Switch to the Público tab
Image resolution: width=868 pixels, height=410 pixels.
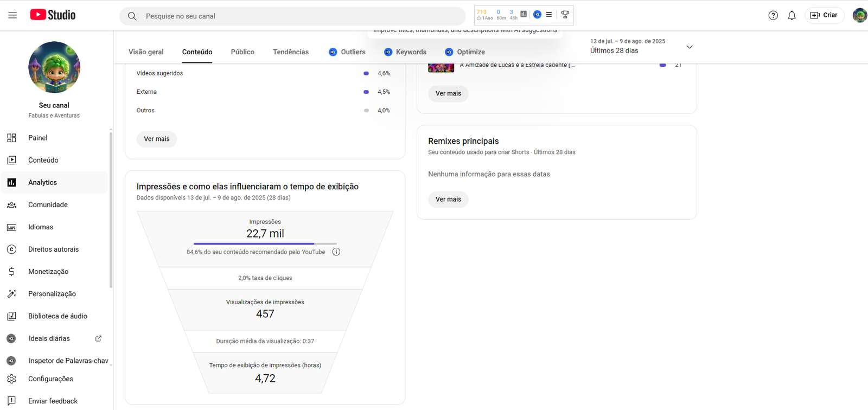242,52
